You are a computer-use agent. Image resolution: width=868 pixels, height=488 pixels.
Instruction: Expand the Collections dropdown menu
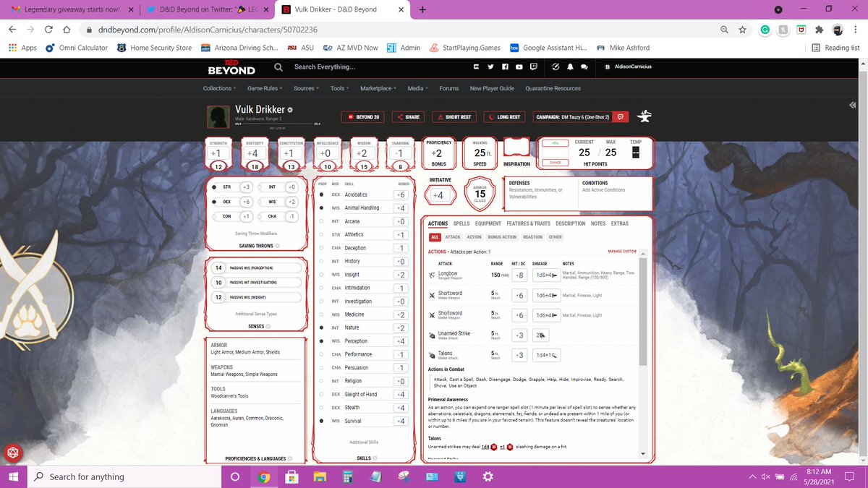219,88
